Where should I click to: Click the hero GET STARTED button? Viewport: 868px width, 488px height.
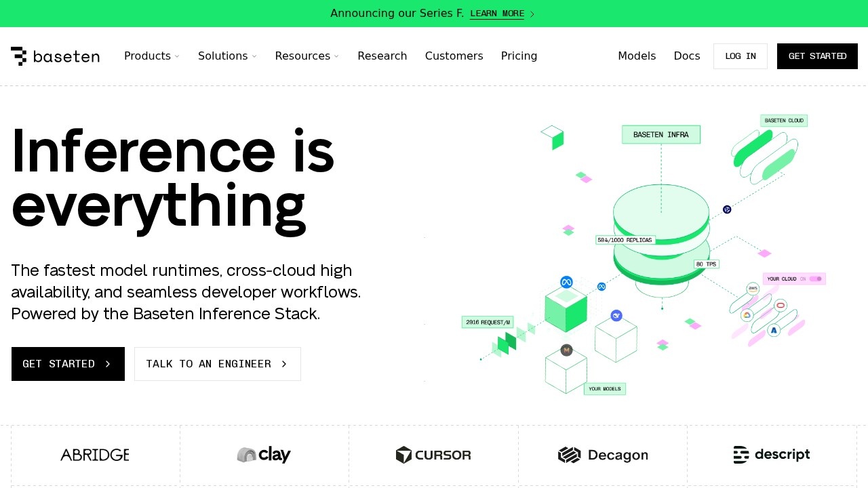tap(68, 364)
